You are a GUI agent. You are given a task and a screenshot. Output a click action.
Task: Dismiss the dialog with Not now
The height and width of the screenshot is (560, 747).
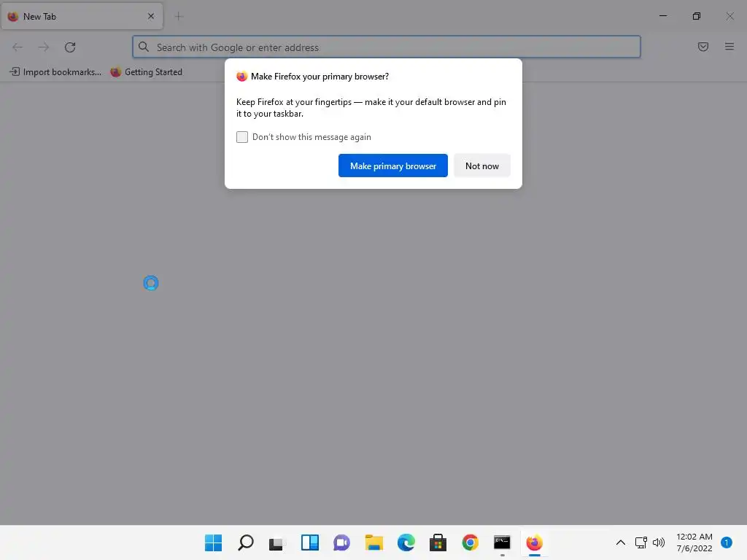481,166
